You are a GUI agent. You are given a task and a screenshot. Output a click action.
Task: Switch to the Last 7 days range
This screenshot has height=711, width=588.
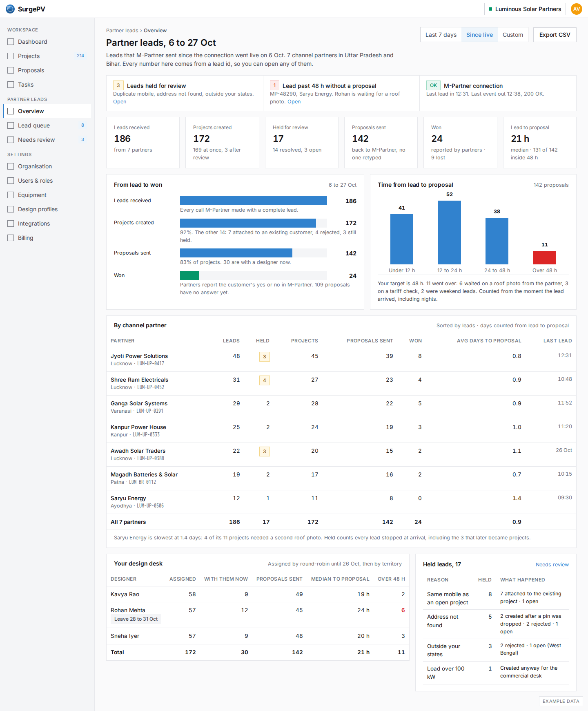(441, 35)
